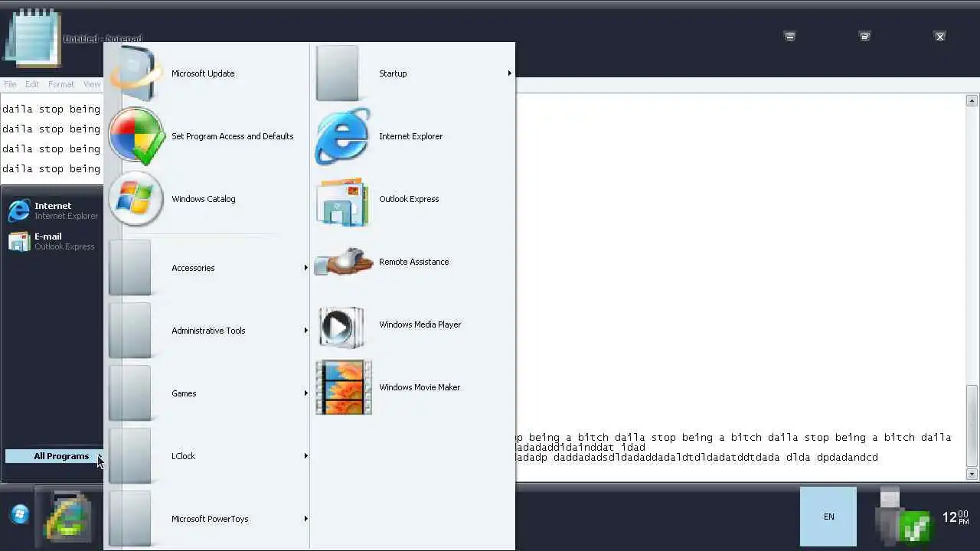Click the Notepad vertical scrollbar thumb
Viewport: 980px width, 551px height.
click(972, 424)
